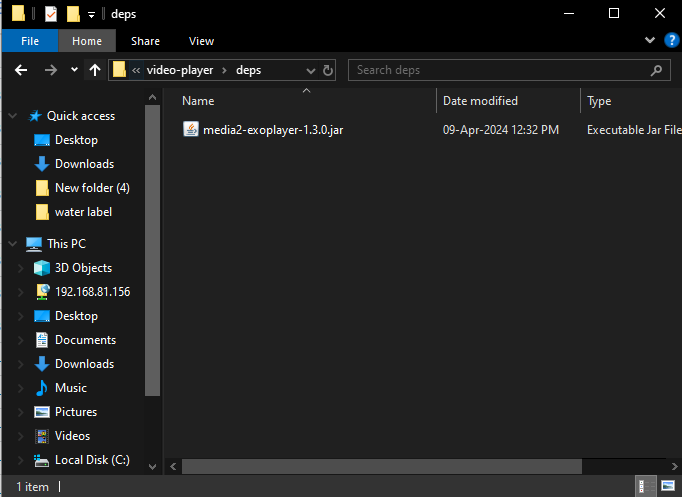Navigate to video-player in the breadcrumb
Screen dimensions: 682x497
pyautogui.click(x=181, y=70)
